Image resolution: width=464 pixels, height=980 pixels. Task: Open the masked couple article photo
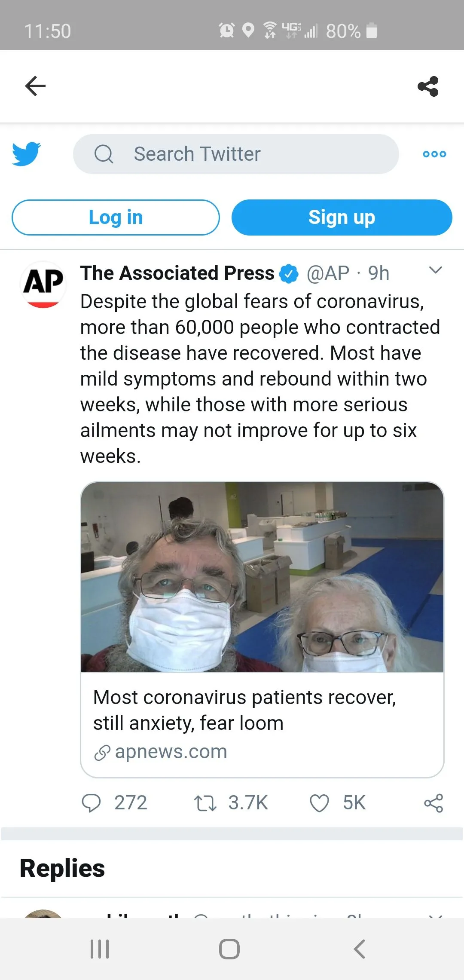click(262, 577)
